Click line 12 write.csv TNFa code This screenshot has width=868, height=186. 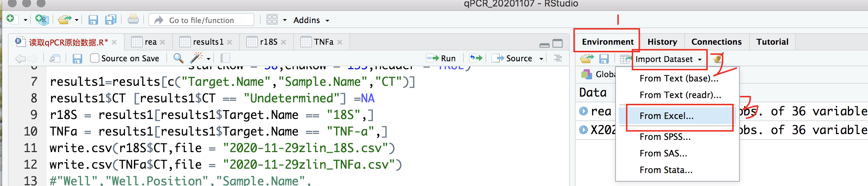pos(226,165)
